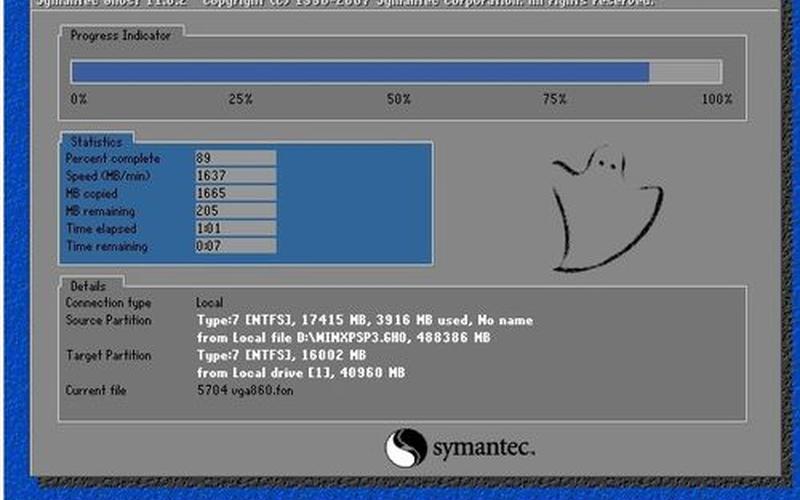Click the speed value 1637
The width and height of the screenshot is (800, 500).
(235, 176)
